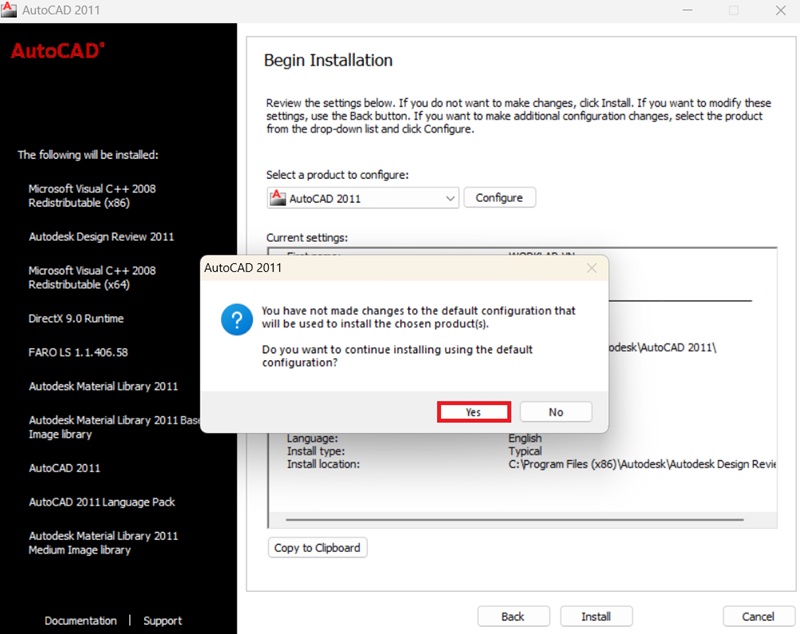Image resolution: width=800 pixels, height=634 pixels.
Task: Click the AutoCAD icon in product dropdown
Action: pyautogui.click(x=278, y=197)
